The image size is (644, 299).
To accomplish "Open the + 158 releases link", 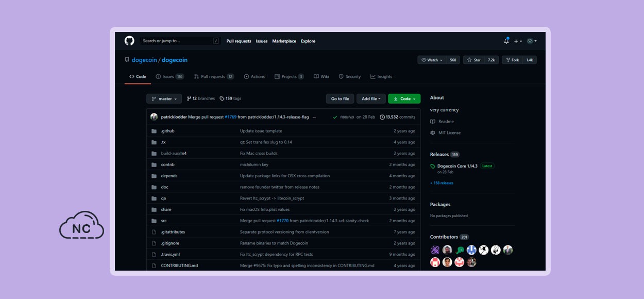I will tap(442, 183).
